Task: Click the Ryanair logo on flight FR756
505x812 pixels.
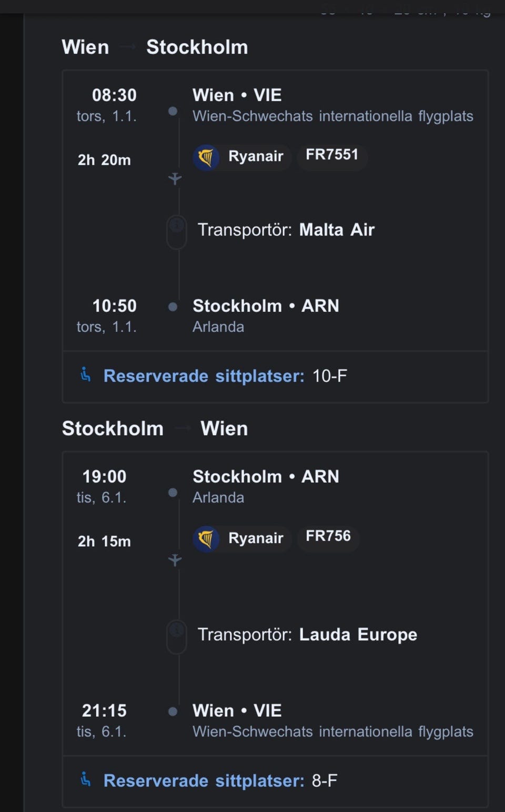Action: pos(206,539)
